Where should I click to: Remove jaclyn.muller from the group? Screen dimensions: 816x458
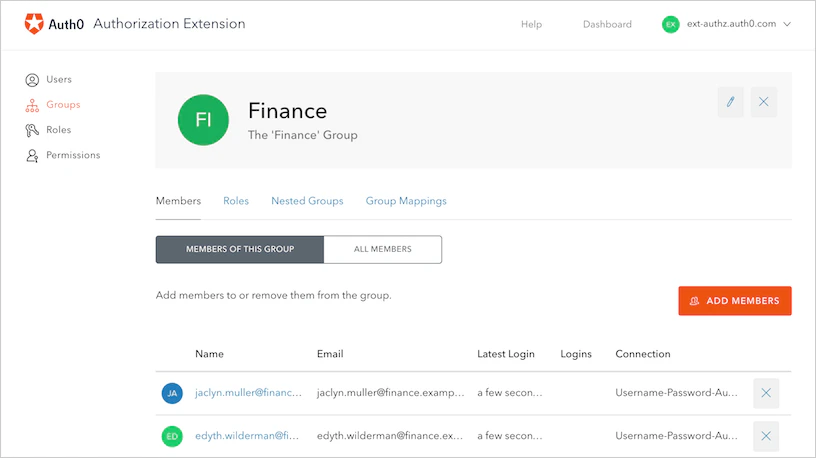tap(766, 393)
